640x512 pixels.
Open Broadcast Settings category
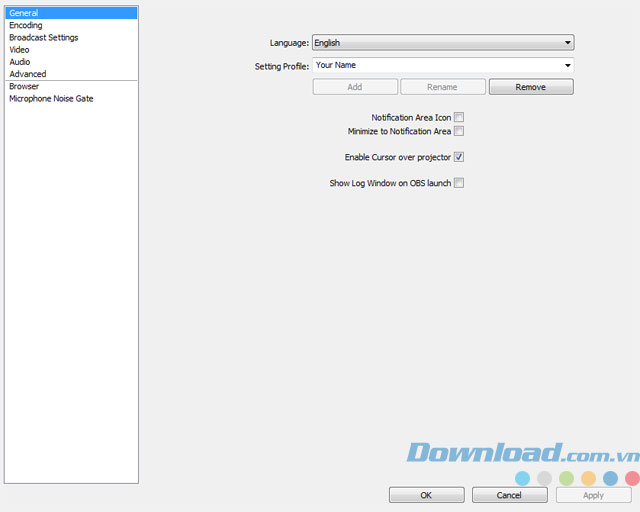71,38
